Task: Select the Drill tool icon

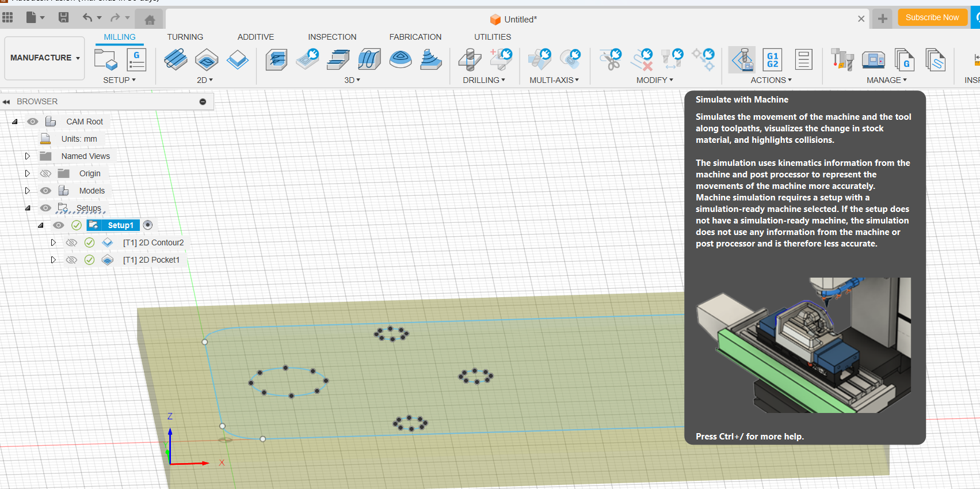Action: click(470, 59)
